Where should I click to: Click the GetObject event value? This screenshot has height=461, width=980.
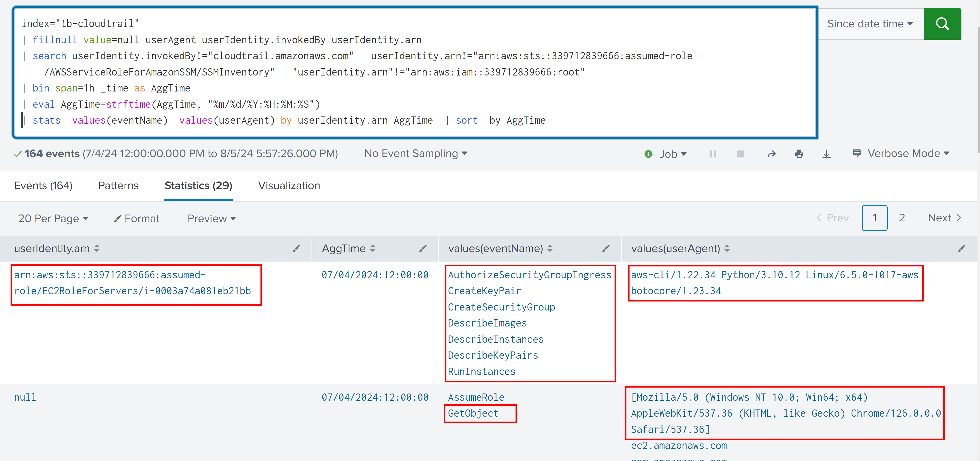click(473, 414)
